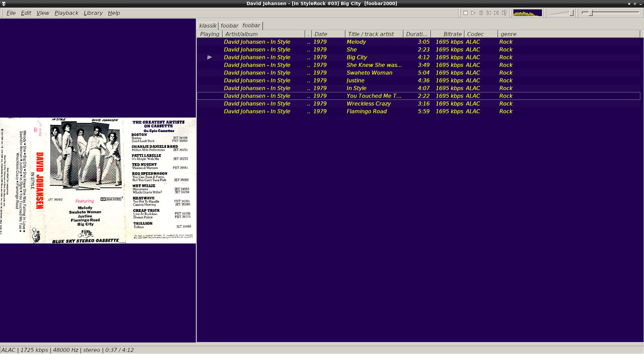The width and height of the screenshot is (644, 354).
Task: Click the status bar playback info
Action: click(67, 349)
